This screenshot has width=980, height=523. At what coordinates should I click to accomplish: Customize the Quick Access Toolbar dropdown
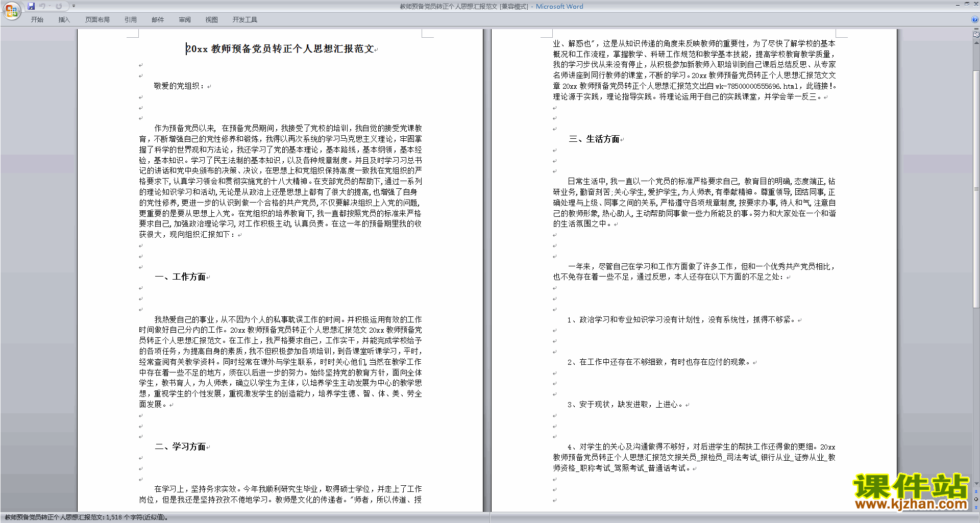(73, 6)
